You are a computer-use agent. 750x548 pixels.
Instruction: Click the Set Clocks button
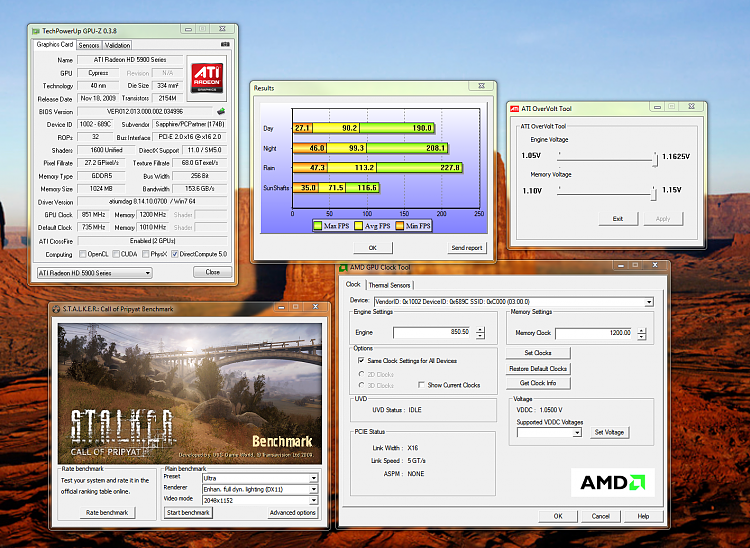[x=538, y=353]
